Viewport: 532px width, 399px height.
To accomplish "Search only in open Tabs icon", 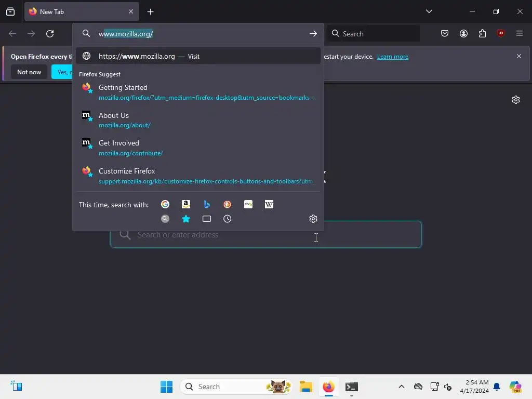I will click(207, 219).
